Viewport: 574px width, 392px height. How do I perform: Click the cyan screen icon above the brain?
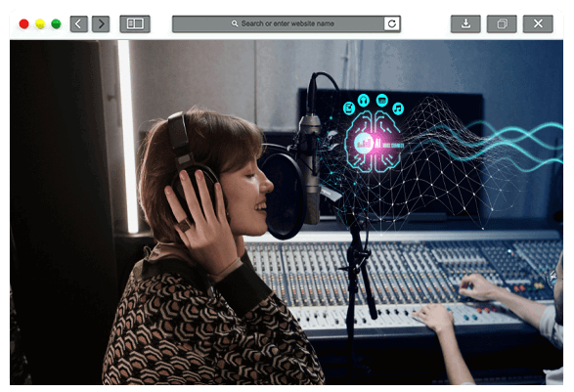[381, 100]
